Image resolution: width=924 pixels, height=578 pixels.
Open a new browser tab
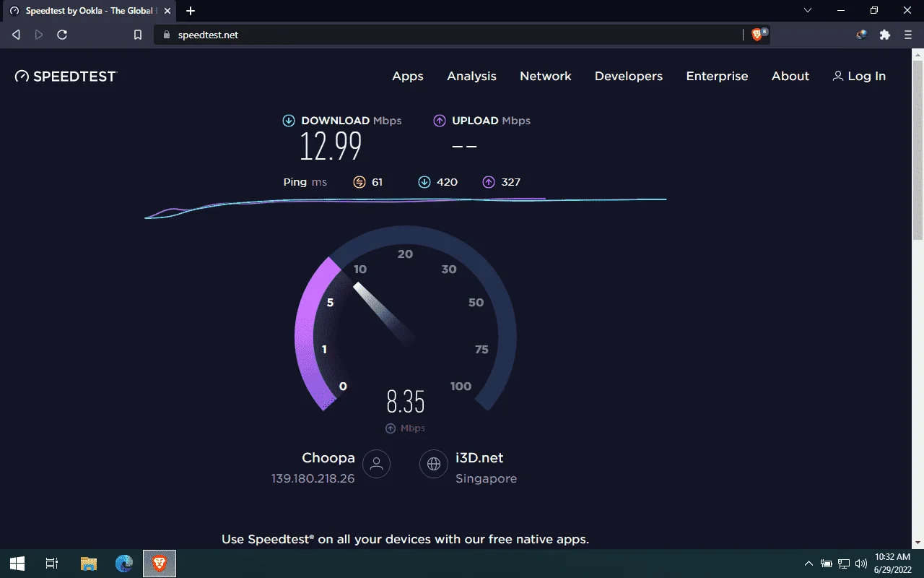191,11
